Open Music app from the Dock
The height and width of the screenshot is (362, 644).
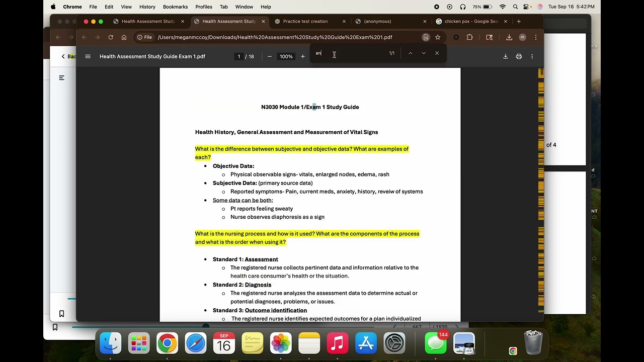tap(338, 344)
